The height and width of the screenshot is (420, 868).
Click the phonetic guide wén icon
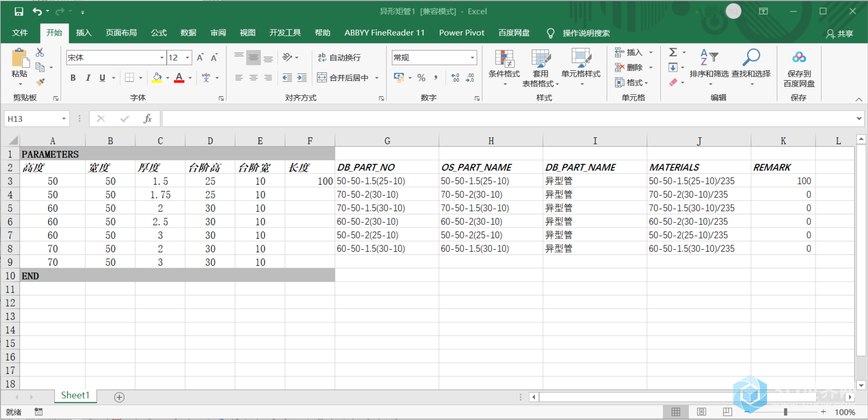click(x=206, y=78)
